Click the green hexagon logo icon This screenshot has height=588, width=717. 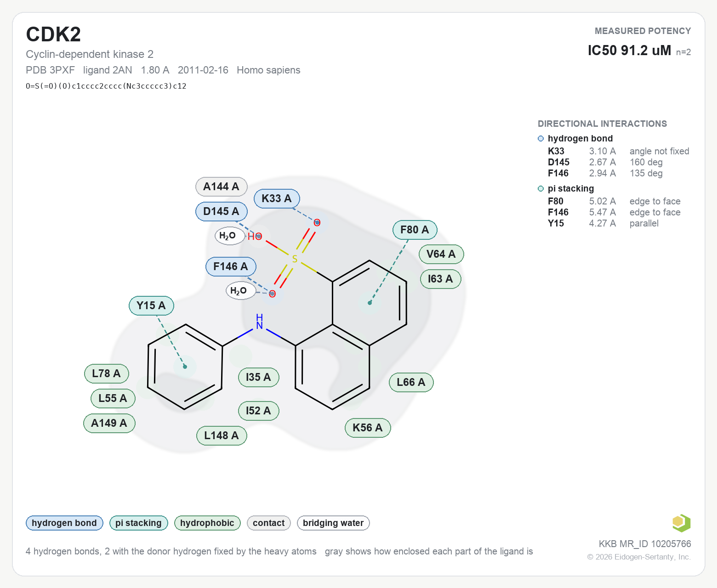(x=681, y=523)
